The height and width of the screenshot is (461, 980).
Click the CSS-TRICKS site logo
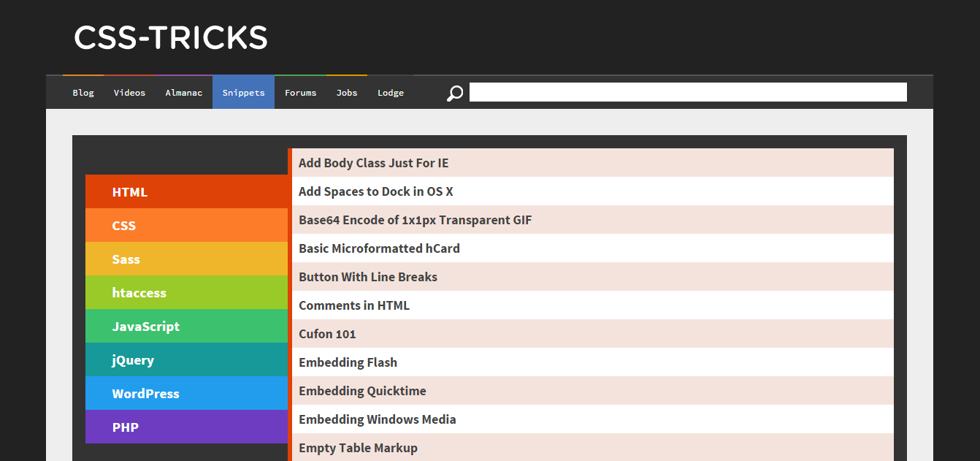coord(171,38)
